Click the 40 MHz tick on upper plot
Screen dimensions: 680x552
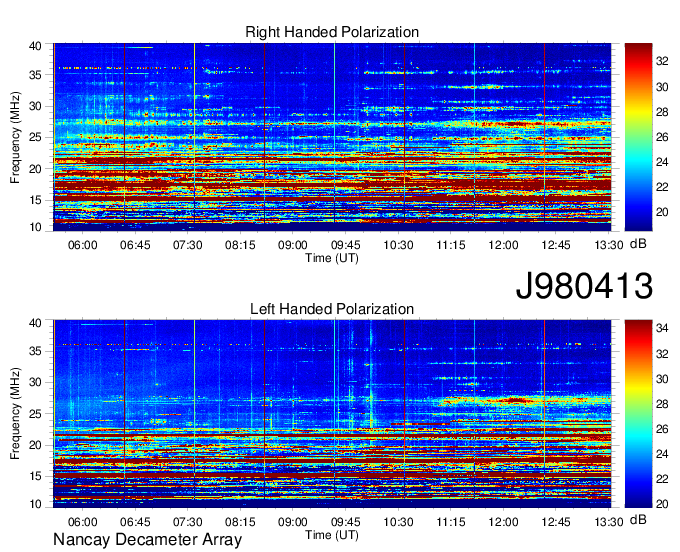(36, 46)
